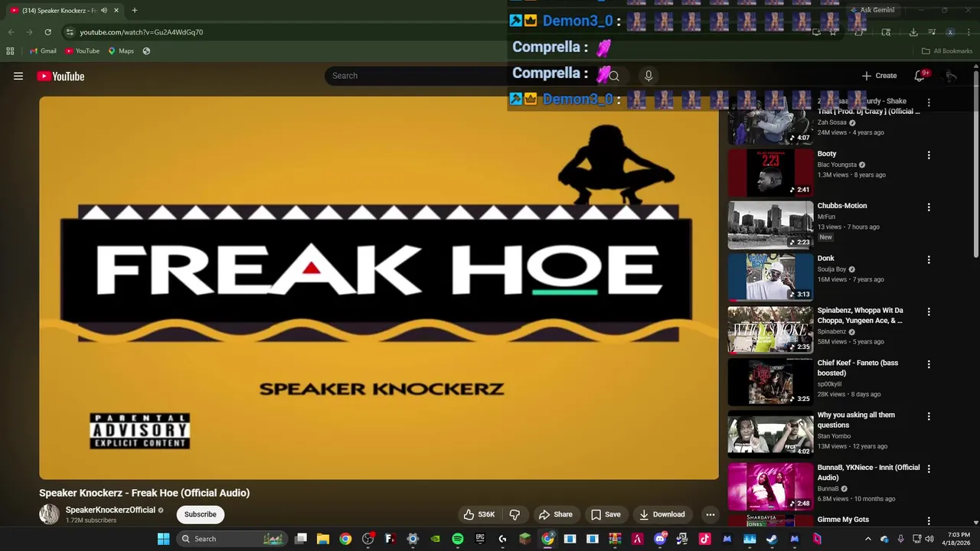This screenshot has width=980, height=551.
Task: Open the YouTube bookmark
Action: [x=82, y=51]
